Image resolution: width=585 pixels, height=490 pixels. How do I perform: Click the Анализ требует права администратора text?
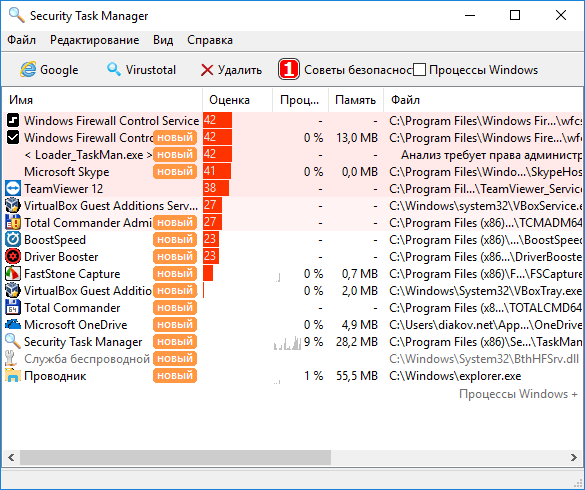[491, 155]
